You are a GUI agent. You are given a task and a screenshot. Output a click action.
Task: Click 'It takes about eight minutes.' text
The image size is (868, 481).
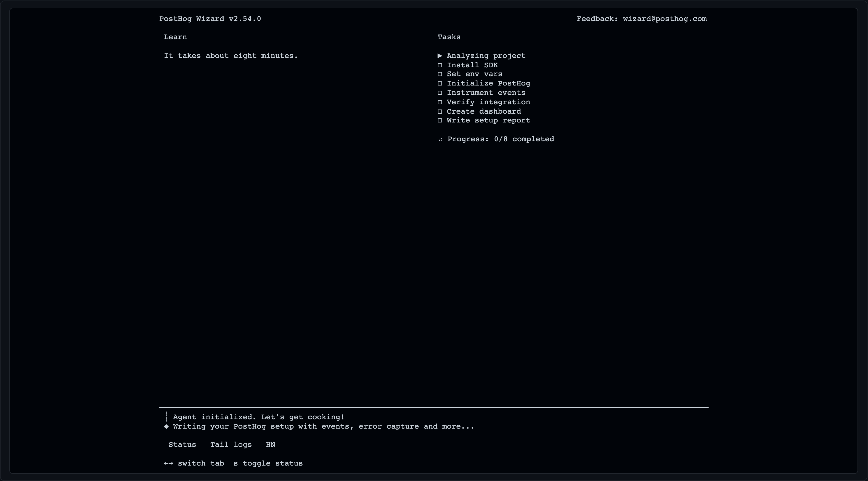[x=231, y=56]
